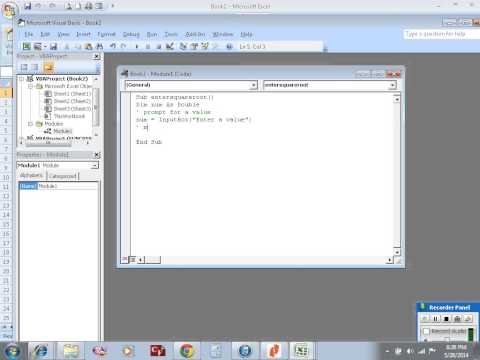Open the Debug menu

point(131,34)
